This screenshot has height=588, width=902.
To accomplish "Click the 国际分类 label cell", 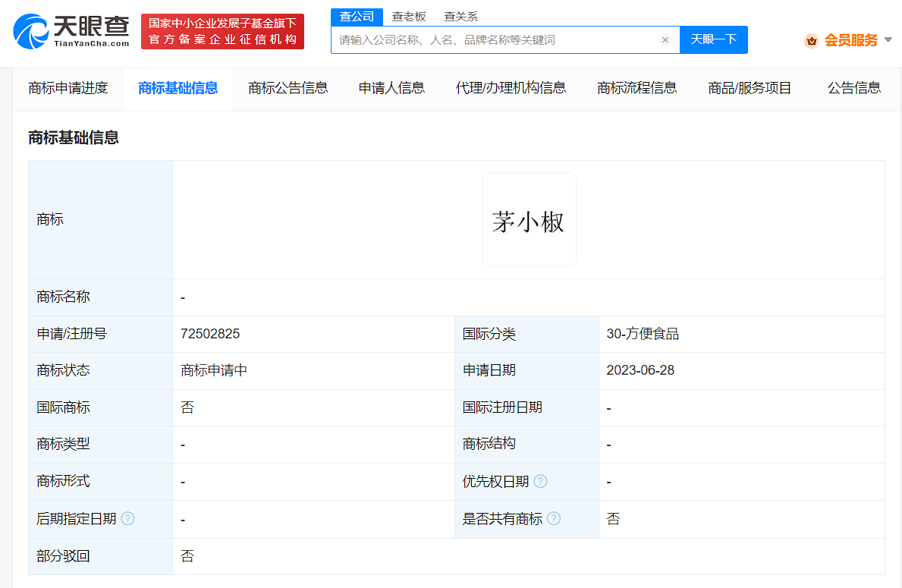I will coord(527,335).
